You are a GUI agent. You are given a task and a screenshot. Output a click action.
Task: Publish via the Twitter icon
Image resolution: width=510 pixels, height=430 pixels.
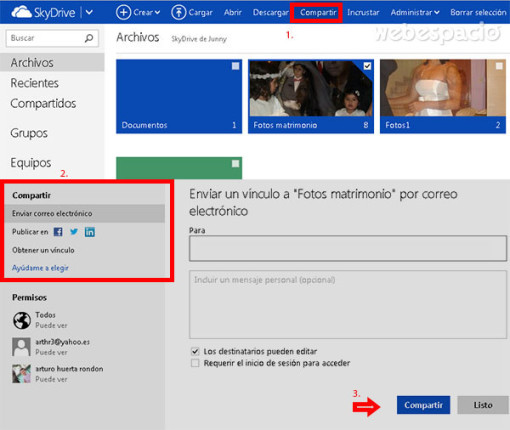pyautogui.click(x=74, y=232)
